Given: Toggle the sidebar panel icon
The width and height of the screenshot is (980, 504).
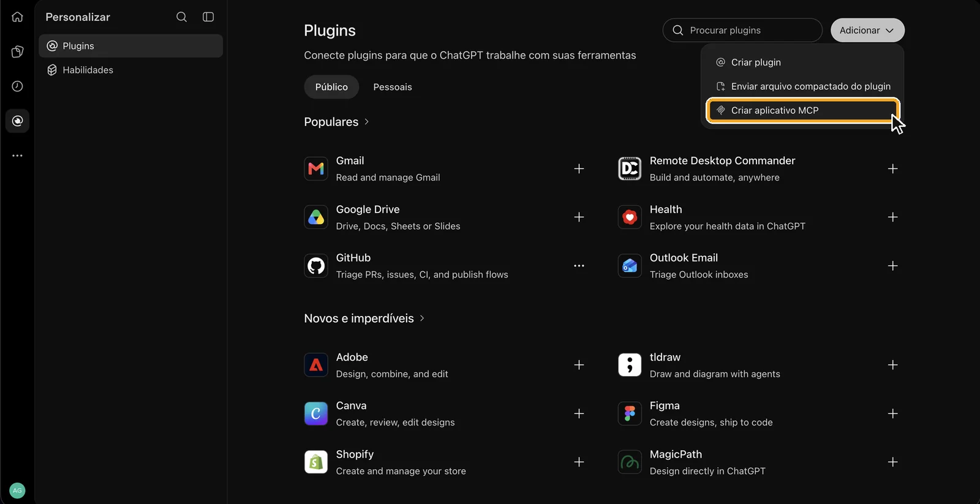Looking at the screenshot, I should click(208, 17).
